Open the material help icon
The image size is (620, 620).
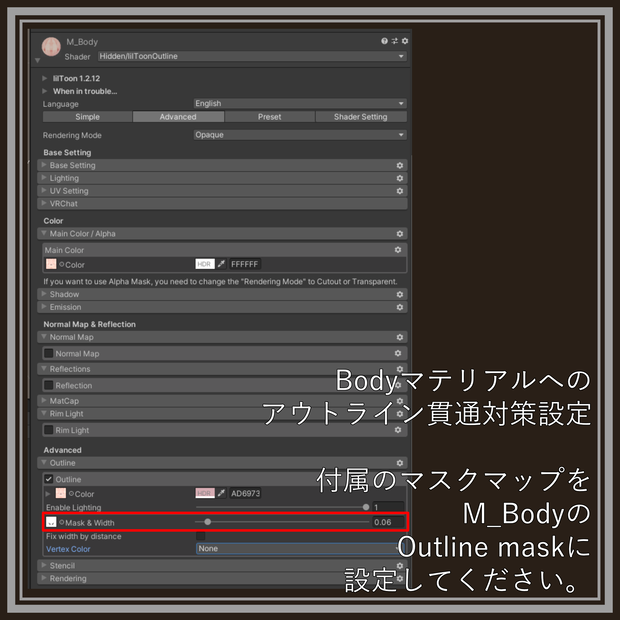384,41
